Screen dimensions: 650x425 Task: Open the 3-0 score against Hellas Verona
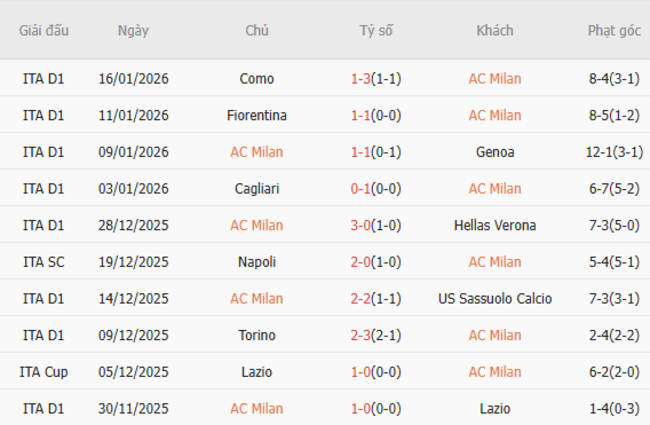point(361,225)
